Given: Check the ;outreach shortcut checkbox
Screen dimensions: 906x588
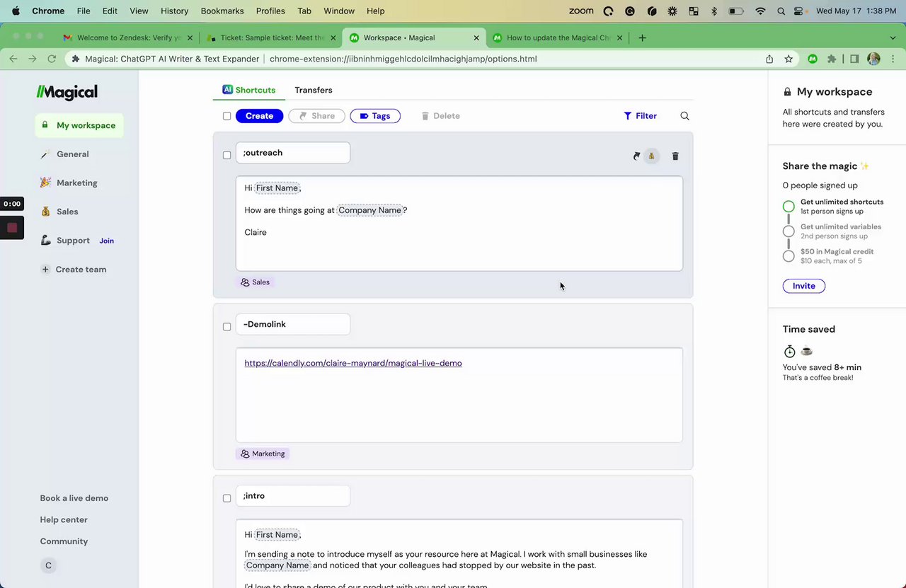Looking at the screenshot, I should pyautogui.click(x=226, y=155).
